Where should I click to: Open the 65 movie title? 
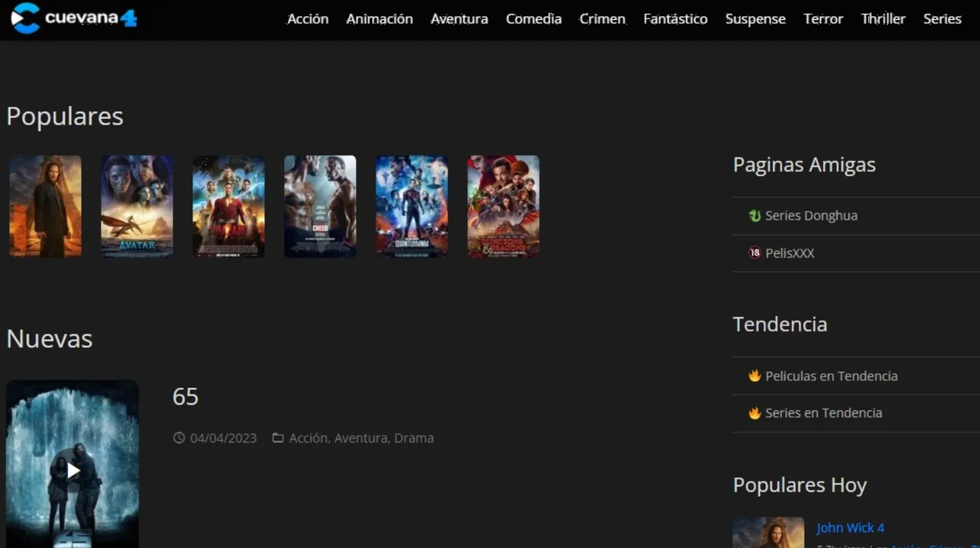(x=185, y=396)
